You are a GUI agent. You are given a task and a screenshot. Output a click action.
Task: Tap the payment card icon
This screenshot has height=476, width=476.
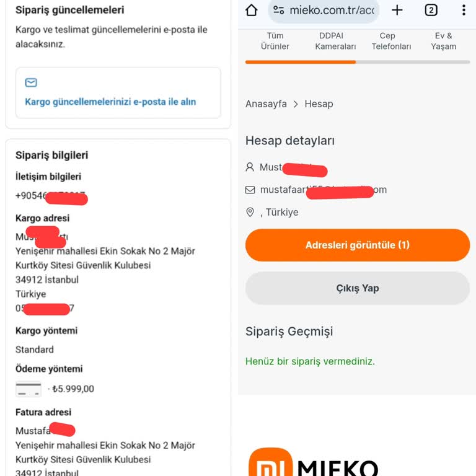tap(29, 389)
